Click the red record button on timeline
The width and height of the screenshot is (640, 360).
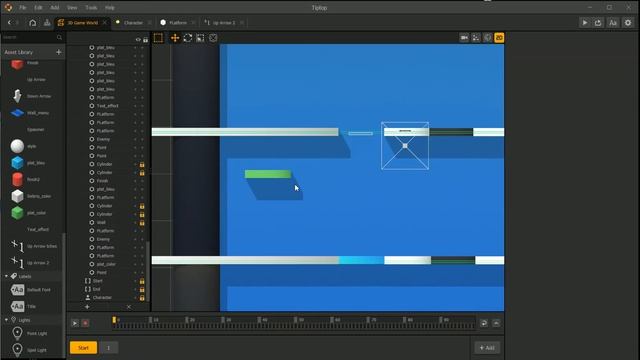tap(85, 323)
